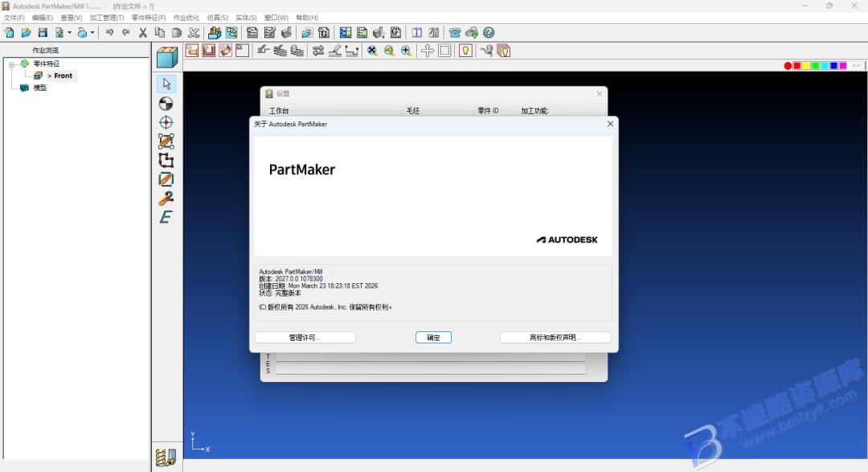The image size is (868, 472).
Task: Click the black-and-white circle origin tool
Action: point(166,104)
